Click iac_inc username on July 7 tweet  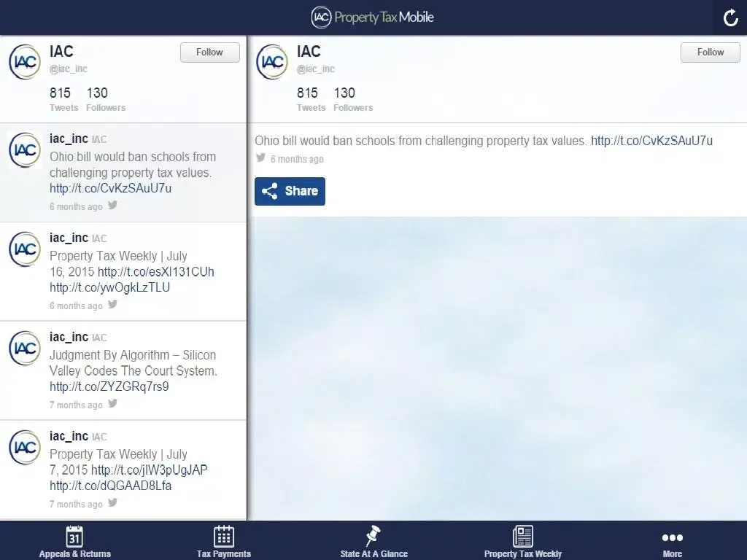pos(69,436)
